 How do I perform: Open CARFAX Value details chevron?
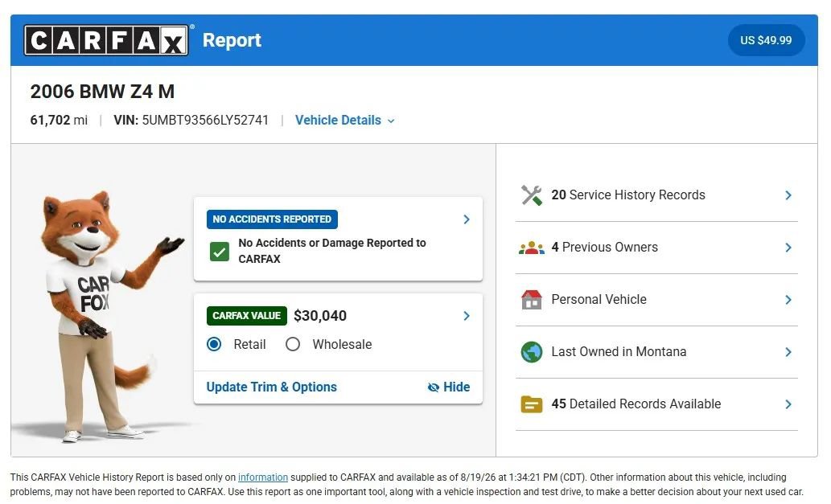click(x=467, y=316)
